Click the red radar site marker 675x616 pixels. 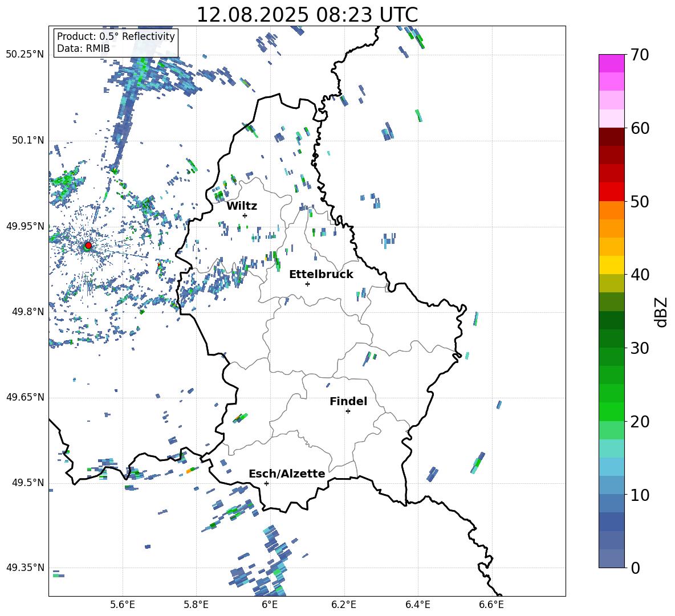[x=88, y=246]
